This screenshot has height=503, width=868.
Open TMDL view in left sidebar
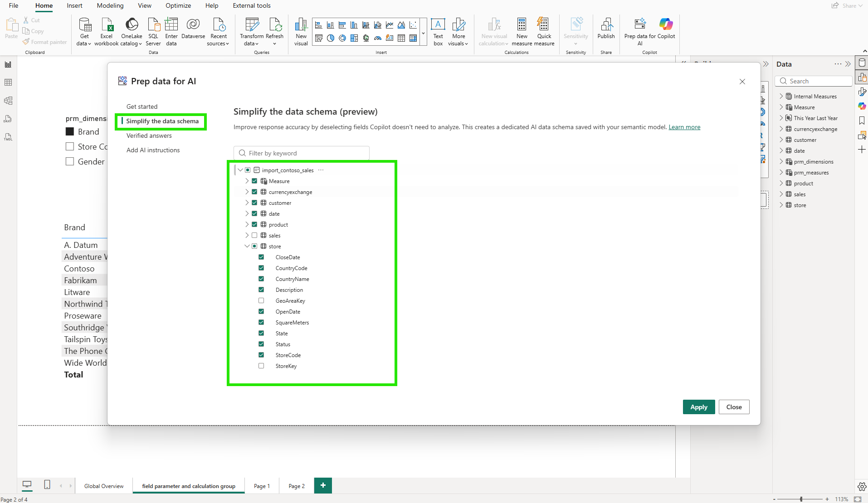point(8,137)
